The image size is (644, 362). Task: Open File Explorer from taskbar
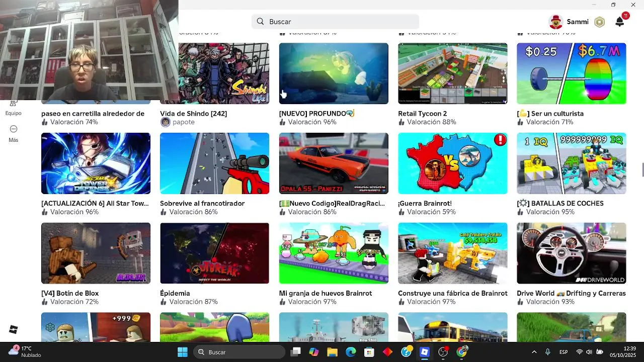(x=333, y=352)
